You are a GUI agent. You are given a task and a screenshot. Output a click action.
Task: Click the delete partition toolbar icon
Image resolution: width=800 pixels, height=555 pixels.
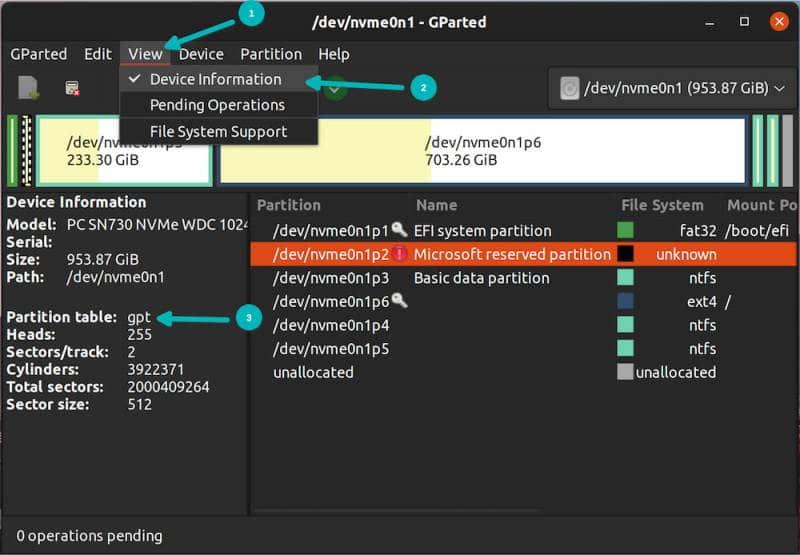[72, 88]
